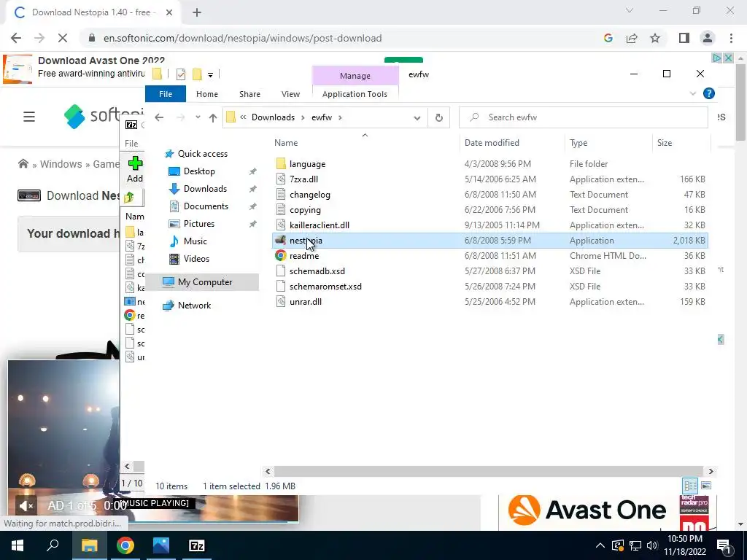Select the schemaromset.xsd file icon
The image size is (747, 560).
[281, 286]
